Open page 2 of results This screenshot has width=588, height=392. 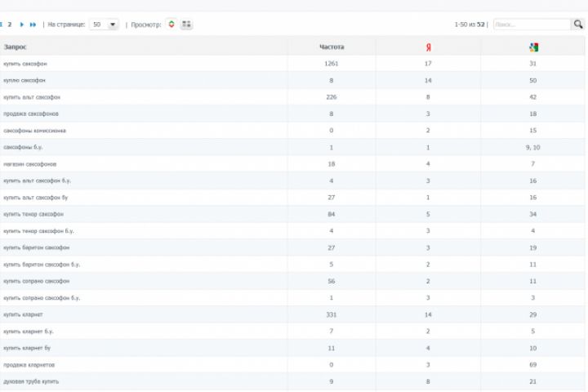pos(10,24)
